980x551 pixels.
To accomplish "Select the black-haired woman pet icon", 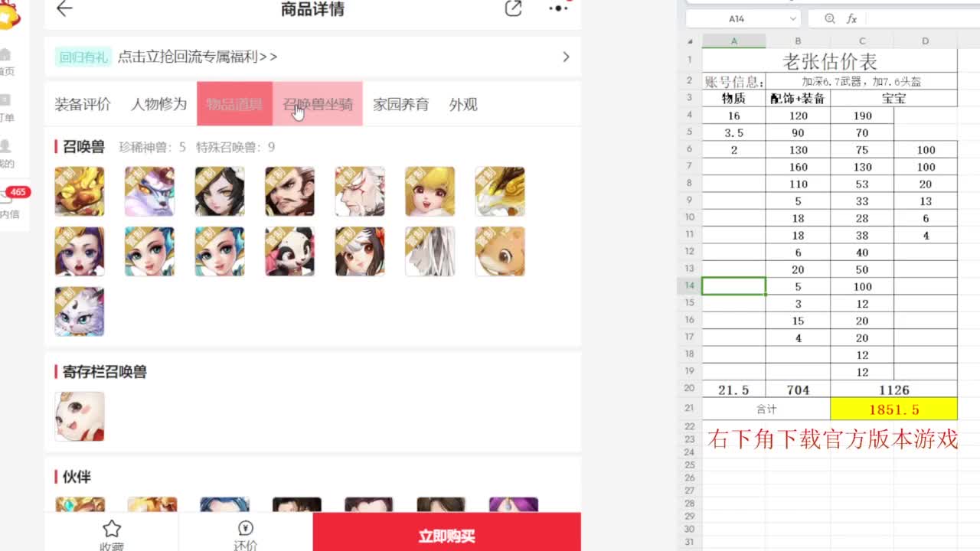I will [220, 191].
